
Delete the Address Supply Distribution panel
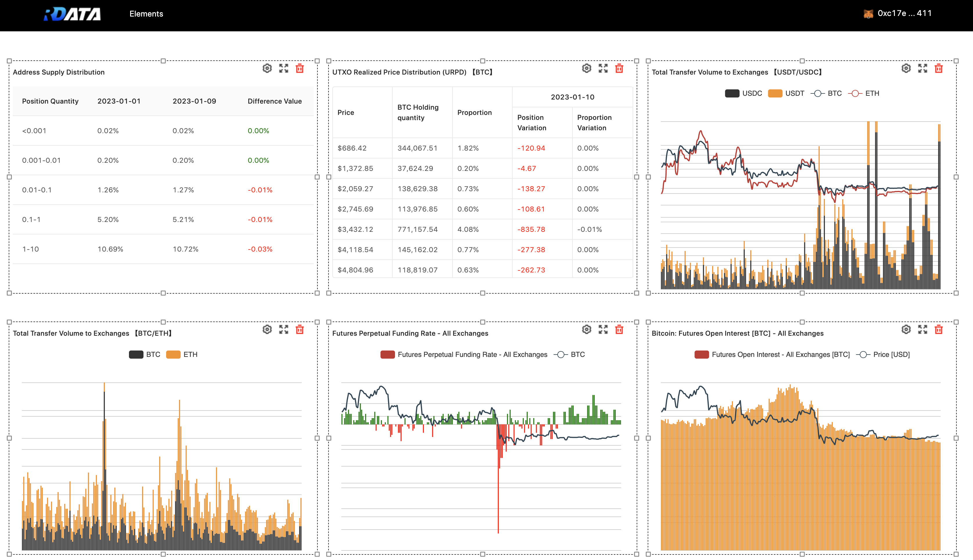click(x=299, y=68)
